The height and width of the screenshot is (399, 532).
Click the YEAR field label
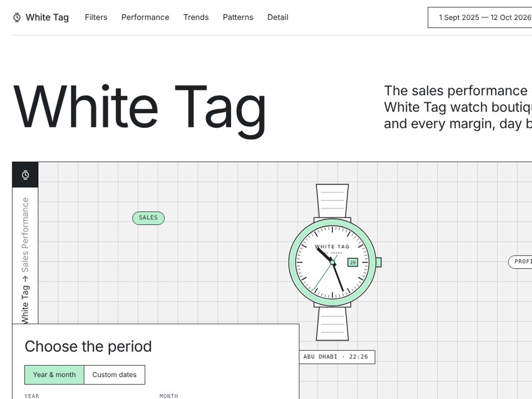click(32, 396)
